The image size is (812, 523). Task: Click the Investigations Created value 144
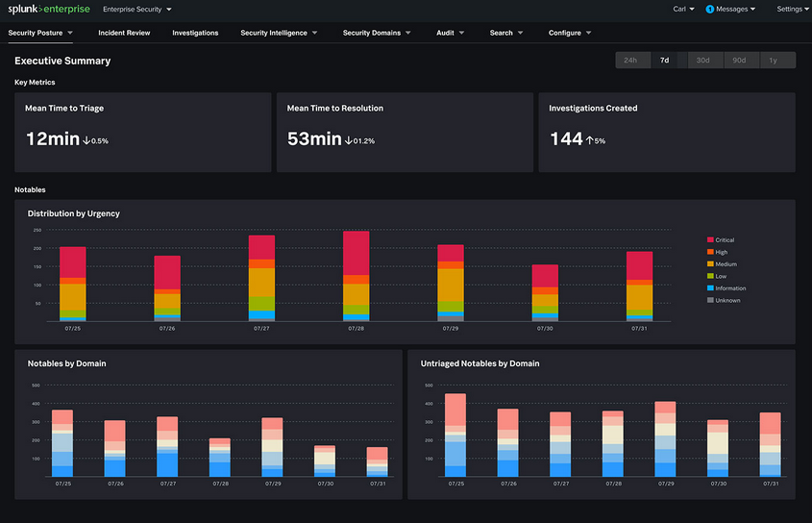point(567,138)
